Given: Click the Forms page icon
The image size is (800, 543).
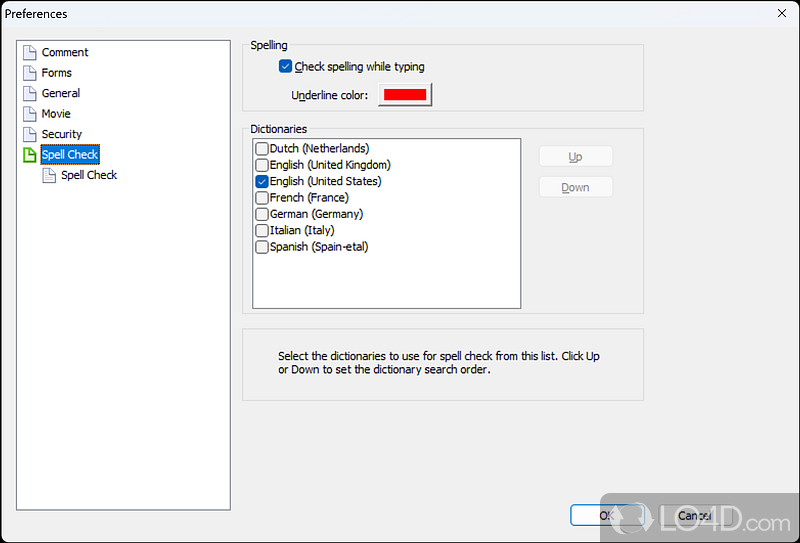Looking at the screenshot, I should pyautogui.click(x=30, y=73).
